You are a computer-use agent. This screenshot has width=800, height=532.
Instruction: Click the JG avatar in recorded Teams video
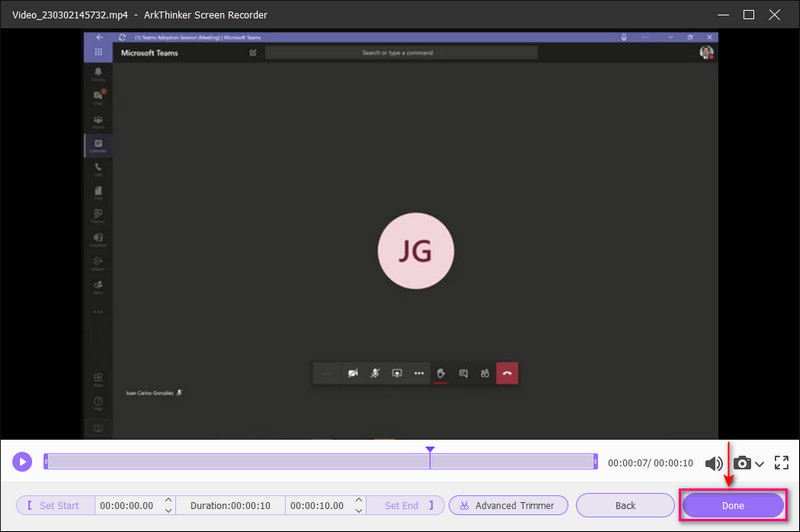[416, 251]
